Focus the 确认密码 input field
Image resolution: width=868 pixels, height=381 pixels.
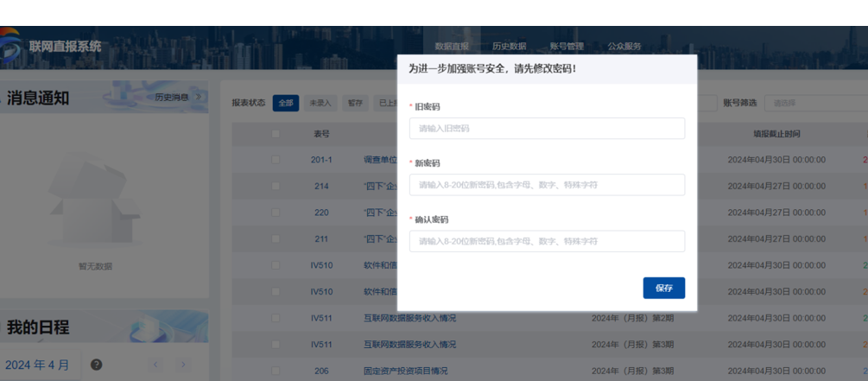(x=547, y=241)
